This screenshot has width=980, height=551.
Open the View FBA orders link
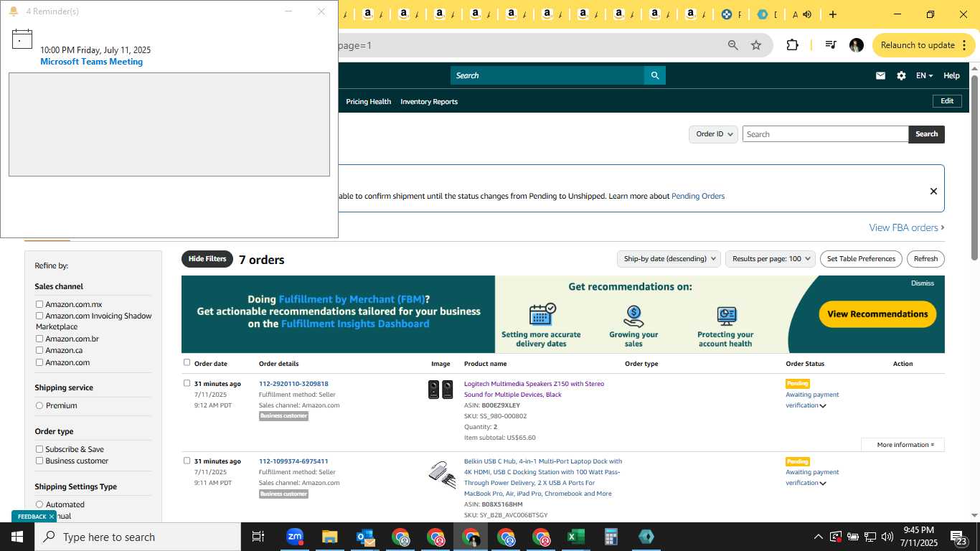pyautogui.click(x=906, y=227)
